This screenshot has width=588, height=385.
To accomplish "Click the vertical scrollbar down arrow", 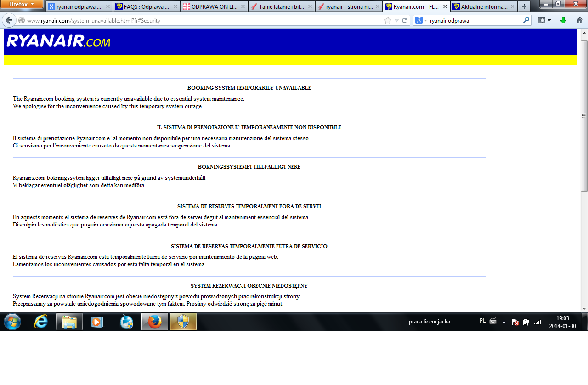I will [584, 309].
